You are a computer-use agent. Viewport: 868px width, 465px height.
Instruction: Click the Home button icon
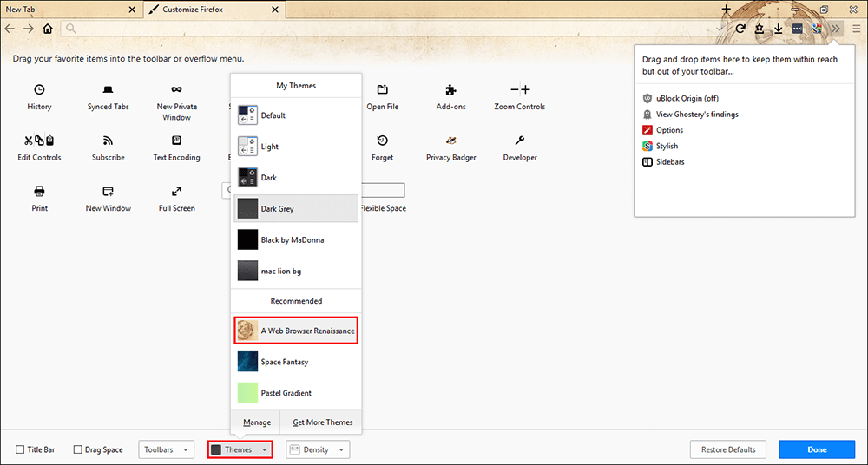pos(48,29)
